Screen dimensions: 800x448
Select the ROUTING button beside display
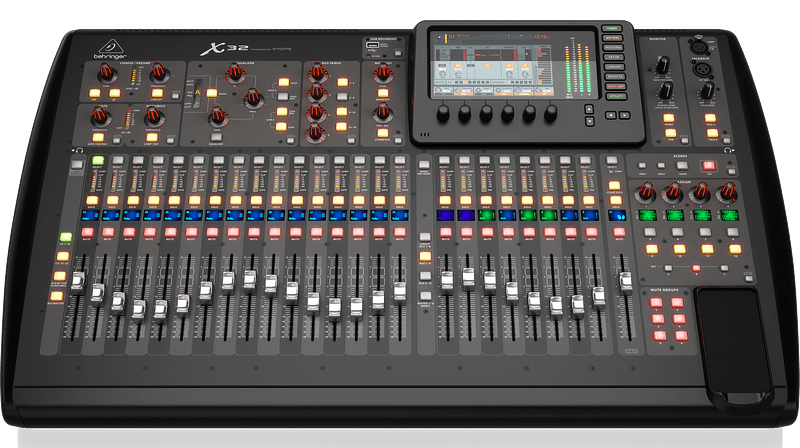tap(612, 48)
